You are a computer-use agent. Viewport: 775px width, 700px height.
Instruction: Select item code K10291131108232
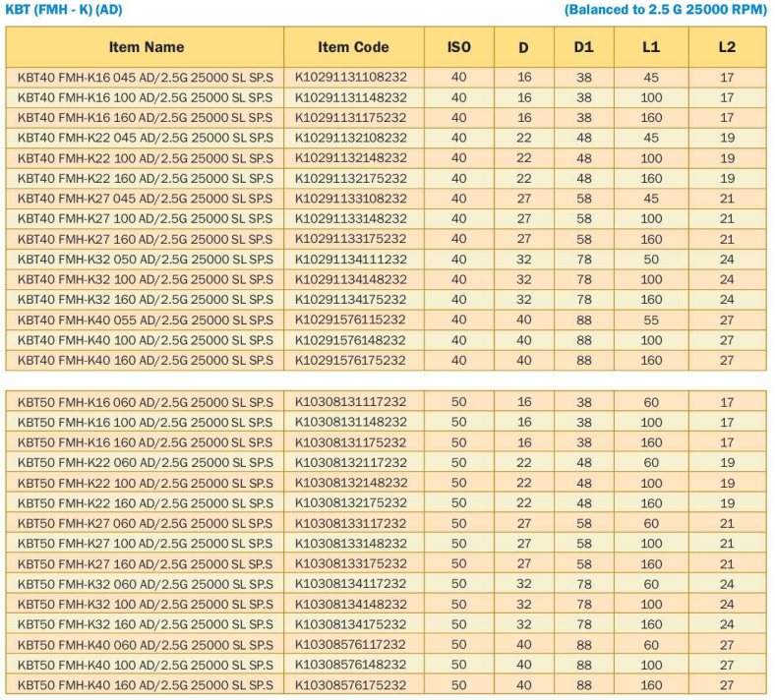351,77
